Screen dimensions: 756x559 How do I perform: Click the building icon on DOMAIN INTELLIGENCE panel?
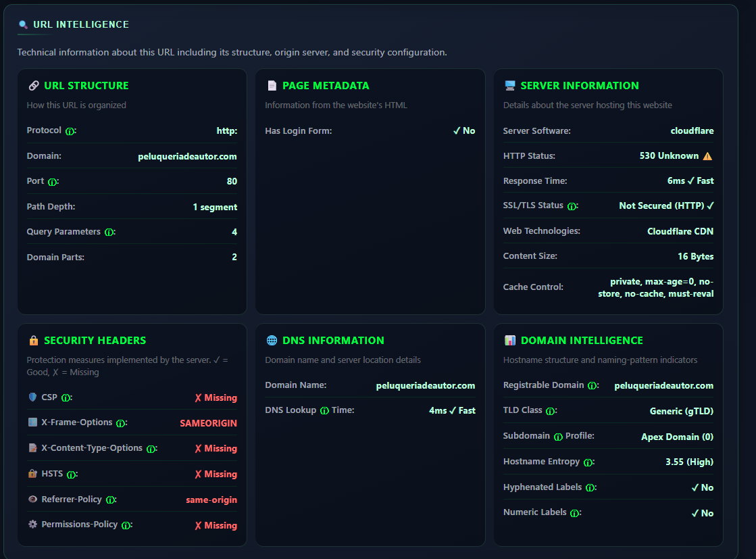(x=510, y=340)
